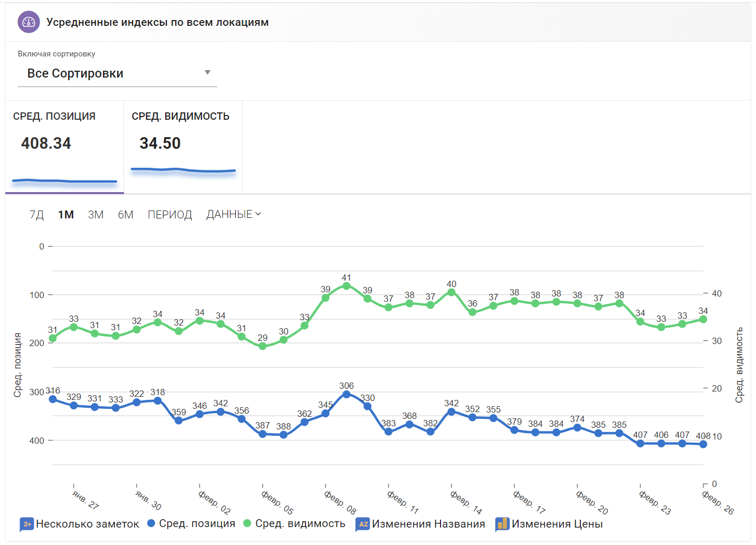The width and height of the screenshot is (756, 545).
Task: Open the ПЕРИОД custom range picker
Action: coord(169,215)
